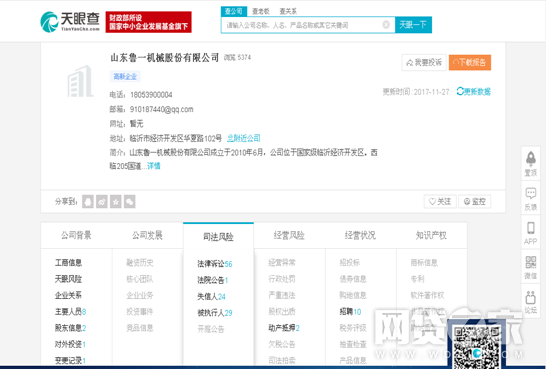The width and height of the screenshot is (546, 369).
Task: Click the 高新企业 tag
Action: coord(125,77)
